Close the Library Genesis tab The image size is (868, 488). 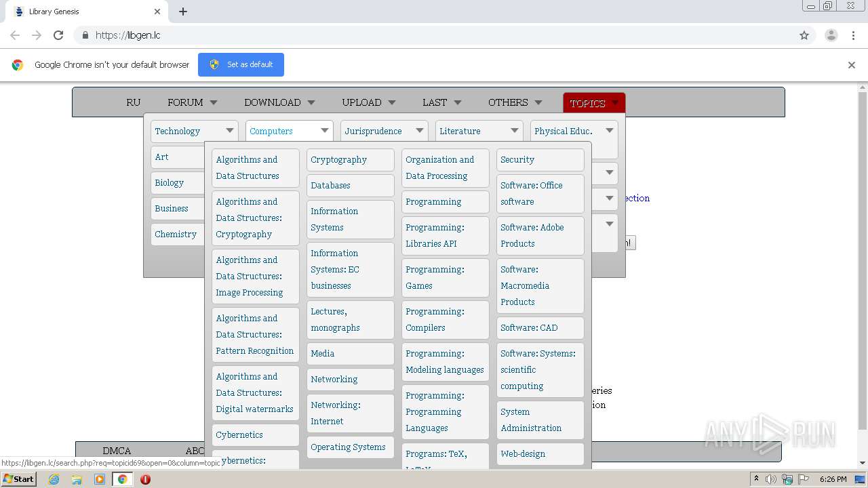tap(157, 12)
